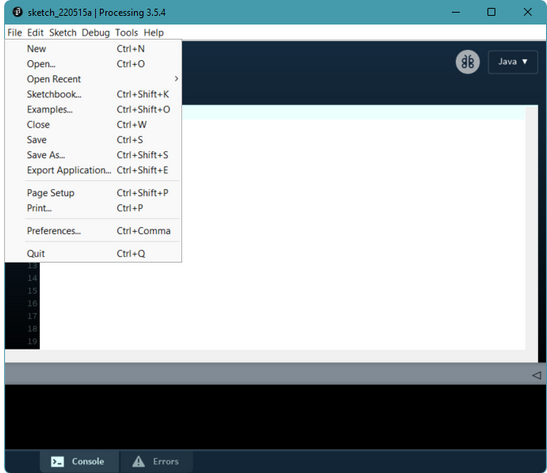Screen dimensions: 547x473
Task: Click the Console terminal icon
Action: coord(57,461)
